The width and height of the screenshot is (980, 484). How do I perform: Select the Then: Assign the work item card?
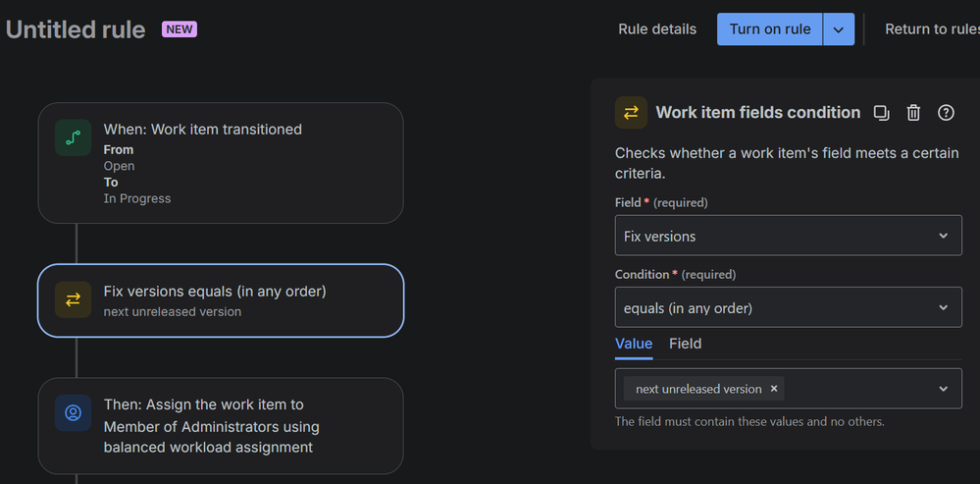[221, 426]
